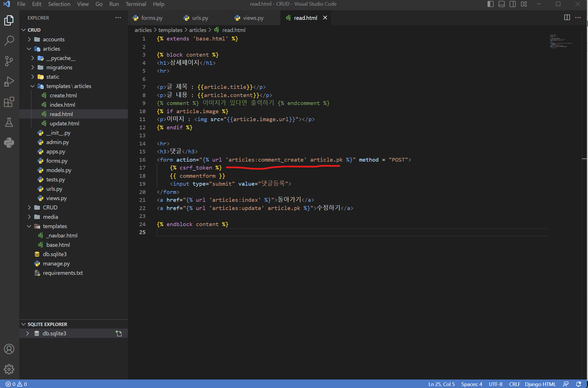Image resolution: width=588 pixels, height=388 pixels.
Task: Toggle secondary side bar visibility
Action: click(x=512, y=4)
